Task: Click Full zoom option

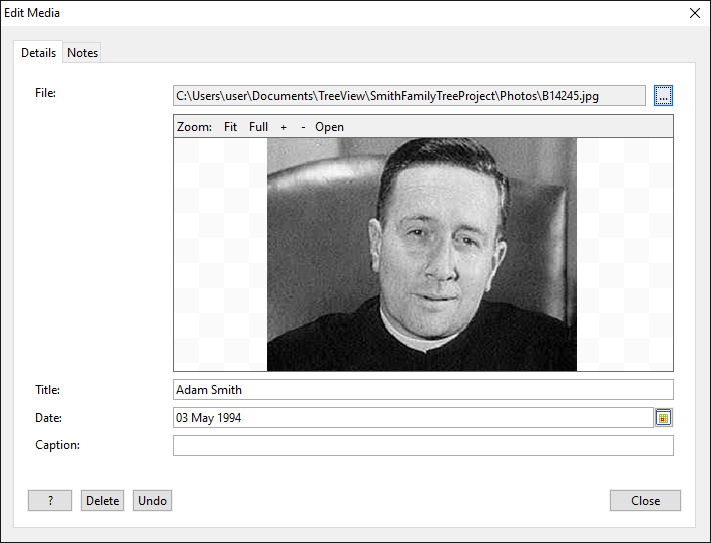Action: [258, 127]
